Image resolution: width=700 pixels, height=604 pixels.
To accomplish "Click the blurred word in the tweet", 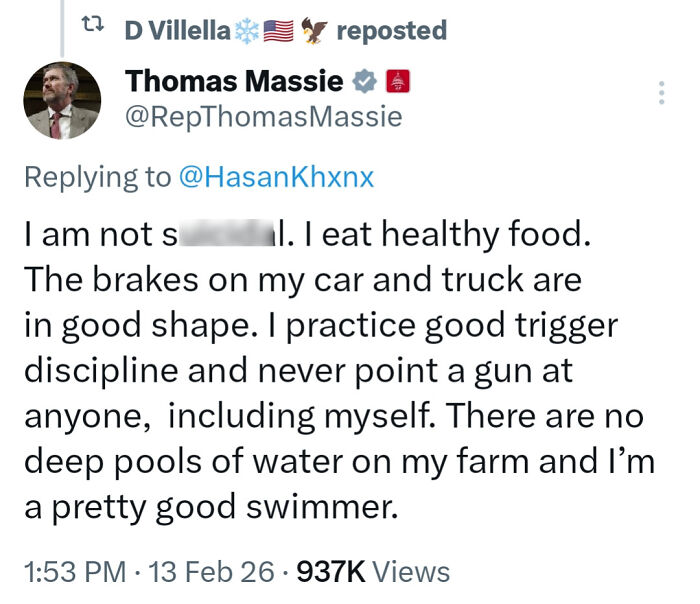I will point(225,235).
